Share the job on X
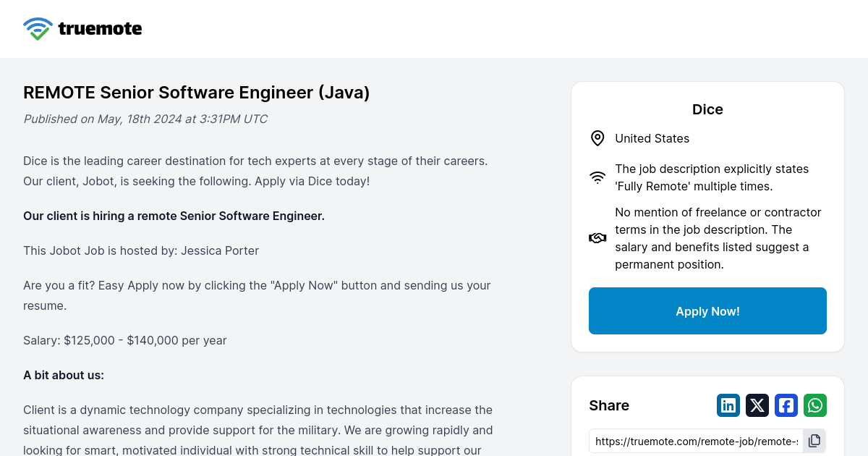The image size is (868, 456). (757, 405)
